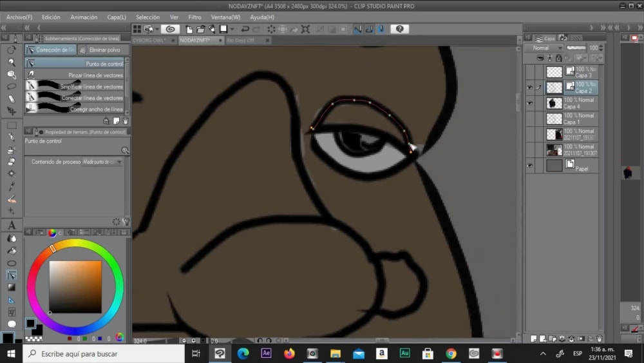Screen dimensions: 644x363
Task: Toggle the snap to grid blue icon
Action: pos(381,29)
